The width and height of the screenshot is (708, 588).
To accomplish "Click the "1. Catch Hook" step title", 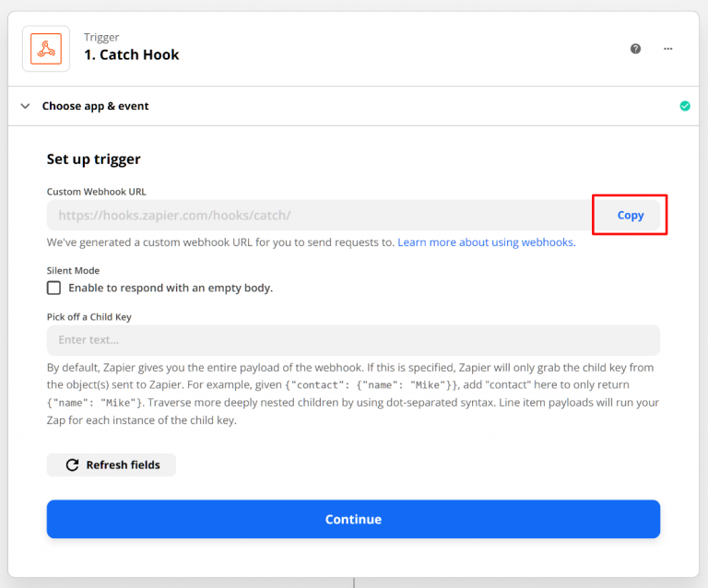I will click(x=131, y=55).
